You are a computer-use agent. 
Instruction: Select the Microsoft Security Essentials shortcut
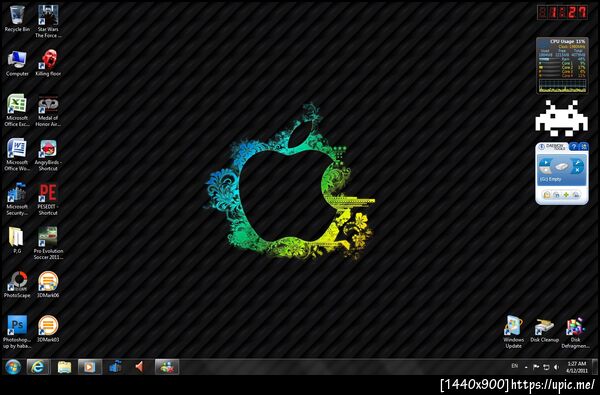(17, 199)
